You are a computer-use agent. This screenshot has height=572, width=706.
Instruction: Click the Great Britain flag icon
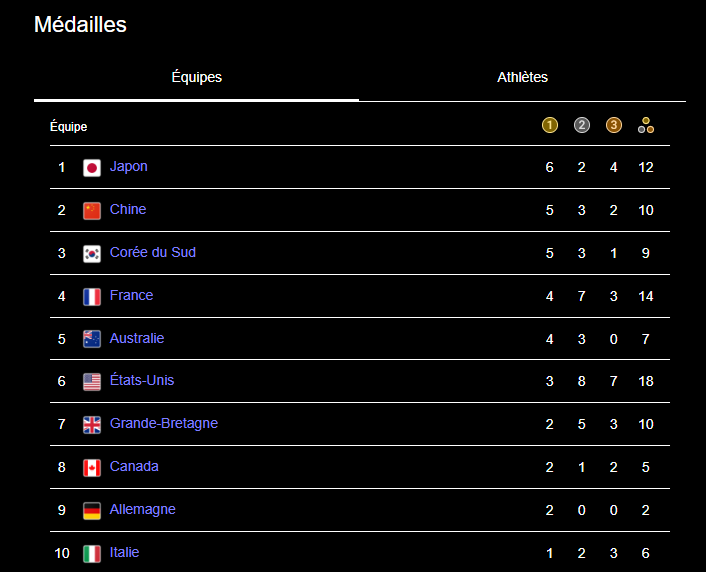92,425
